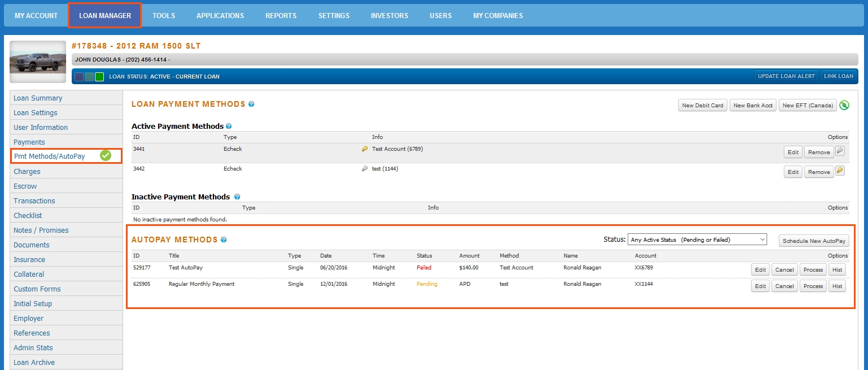Open the My Account menu

pos(36,16)
